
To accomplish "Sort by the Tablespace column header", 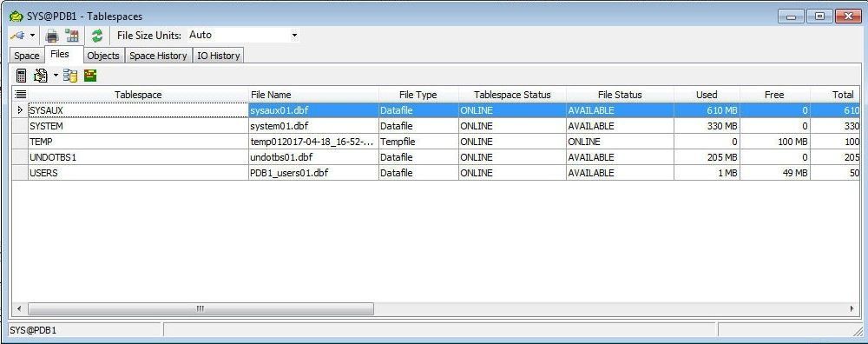I will click(x=138, y=95).
